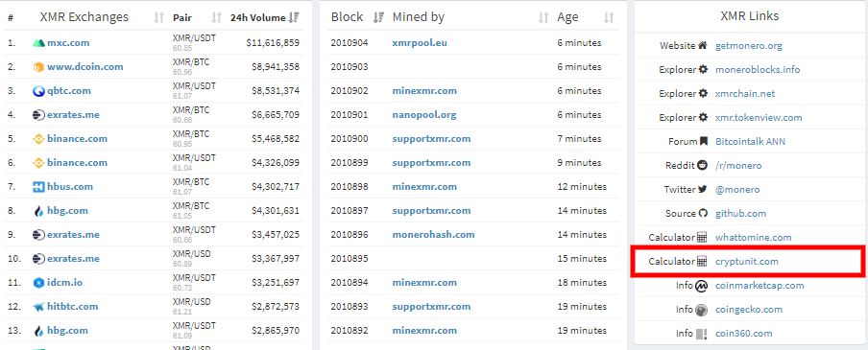Open the nanopool.org miner link
Image resolution: width=868 pixels, height=350 pixels.
coord(424,115)
